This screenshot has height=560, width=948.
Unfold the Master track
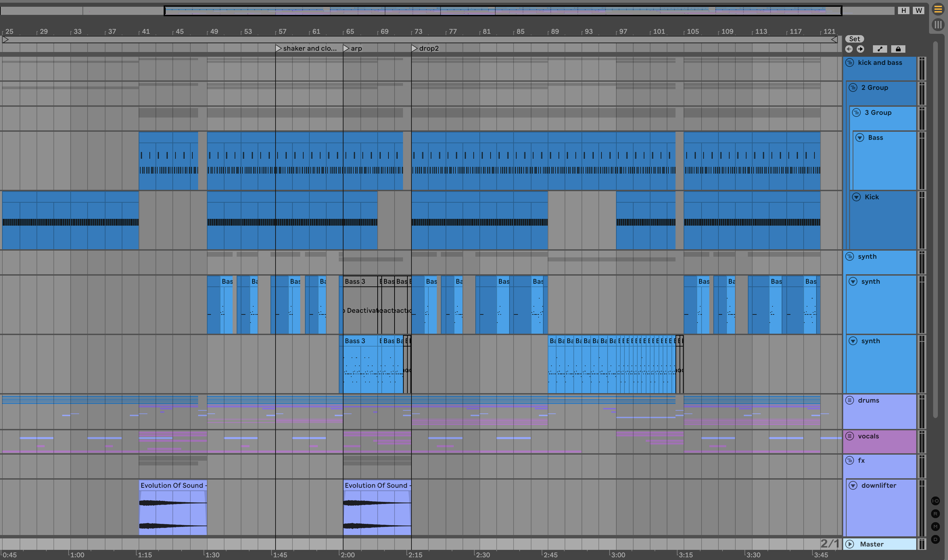[850, 544]
